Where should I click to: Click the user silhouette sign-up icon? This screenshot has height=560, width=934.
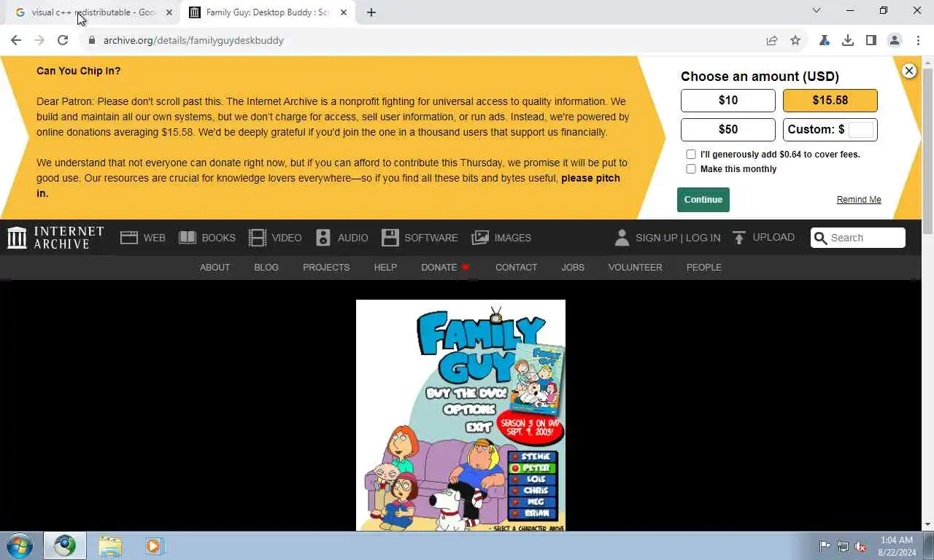622,238
